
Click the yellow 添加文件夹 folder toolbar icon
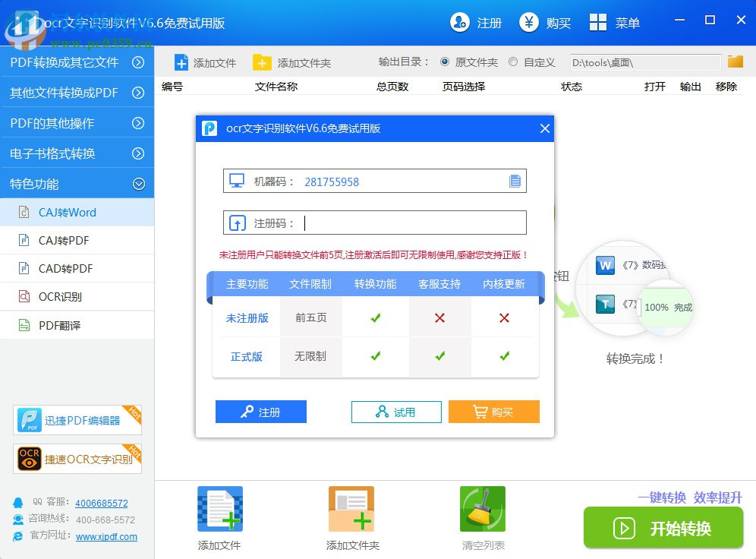pyautogui.click(x=262, y=63)
